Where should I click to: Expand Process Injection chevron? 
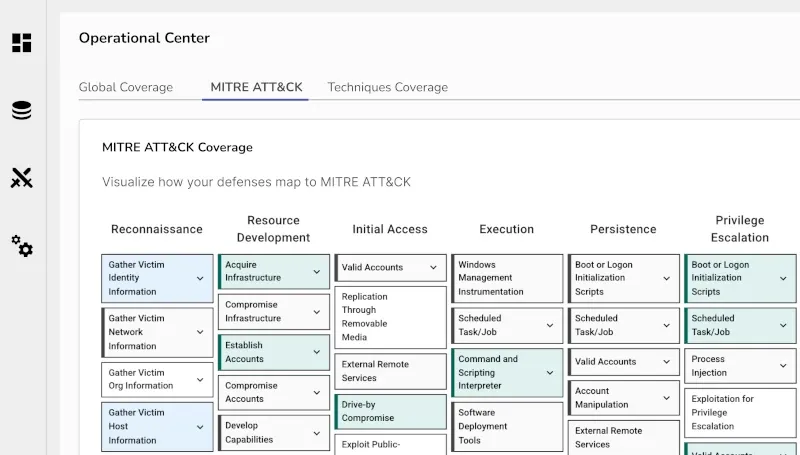point(783,366)
